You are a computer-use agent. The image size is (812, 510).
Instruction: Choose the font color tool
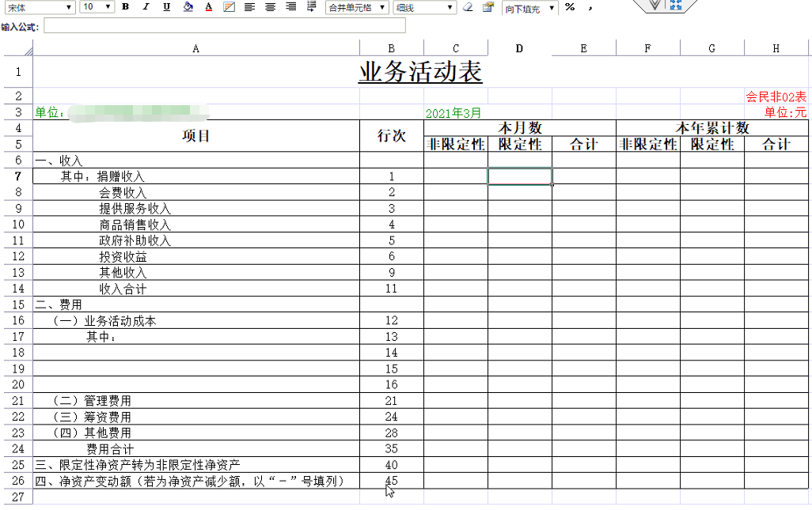tap(209, 7)
